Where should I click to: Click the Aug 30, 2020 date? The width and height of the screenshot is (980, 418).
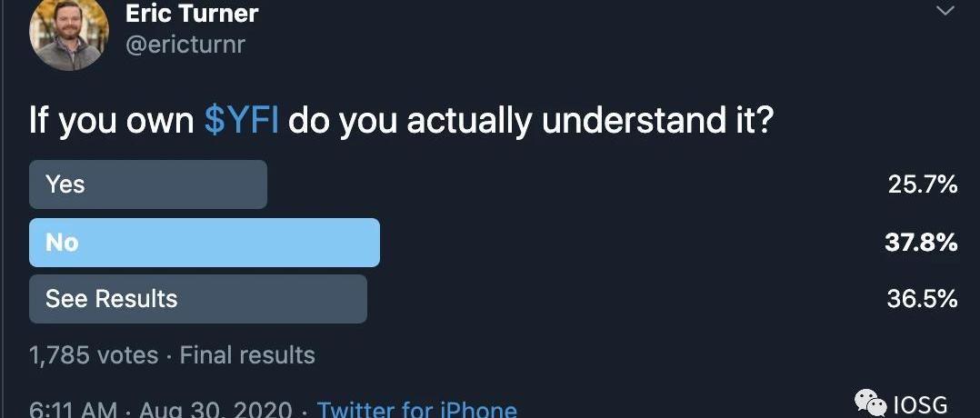215,410
